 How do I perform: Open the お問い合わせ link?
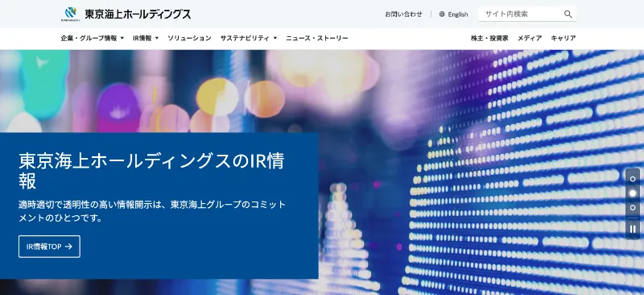[403, 15]
